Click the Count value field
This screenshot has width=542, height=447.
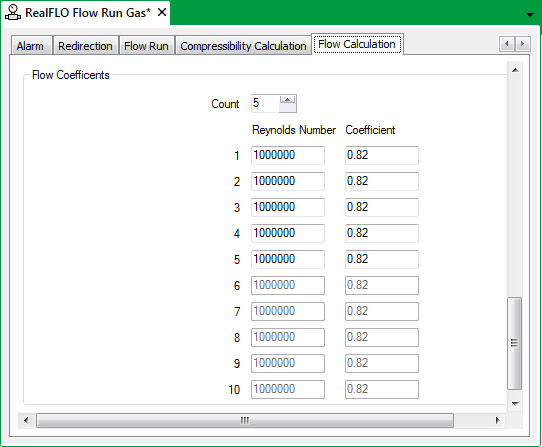(x=265, y=103)
